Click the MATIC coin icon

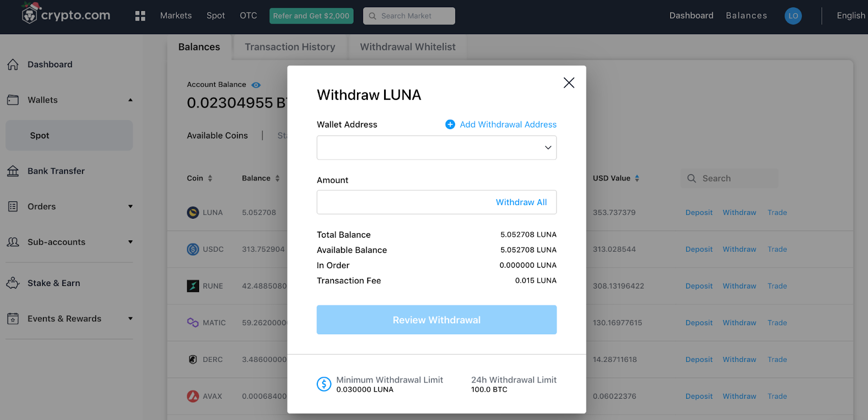(193, 322)
